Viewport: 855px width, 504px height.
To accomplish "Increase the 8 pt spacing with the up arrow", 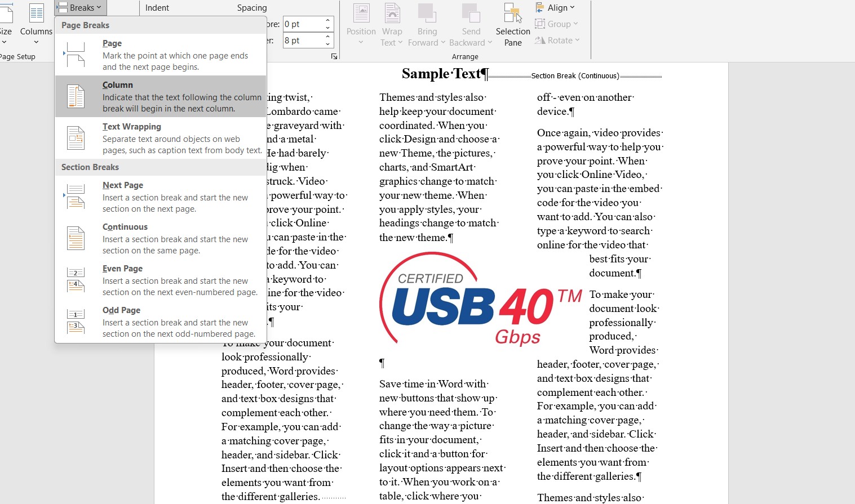I will 328,37.
